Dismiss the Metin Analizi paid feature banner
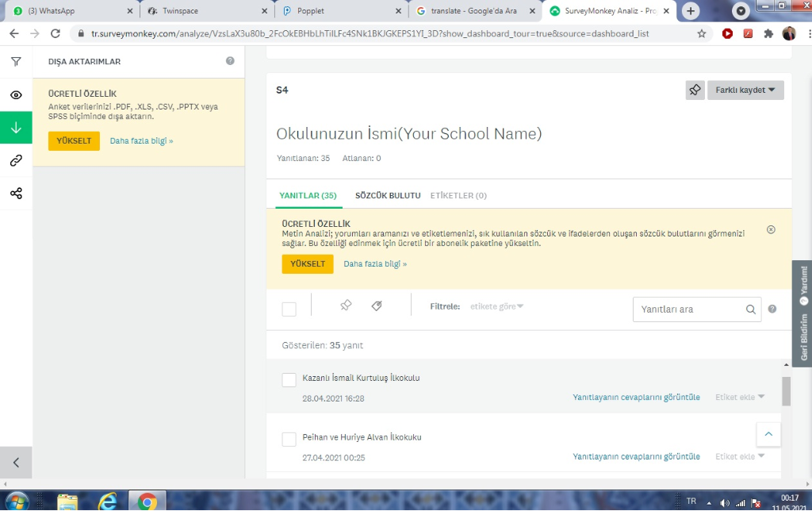Viewport: 812px width, 511px height. point(771,229)
